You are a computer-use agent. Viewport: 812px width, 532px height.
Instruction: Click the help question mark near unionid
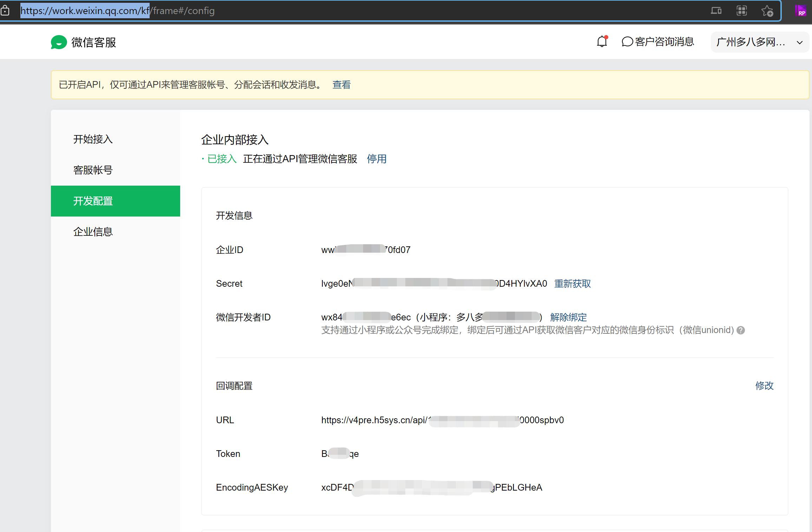point(741,330)
